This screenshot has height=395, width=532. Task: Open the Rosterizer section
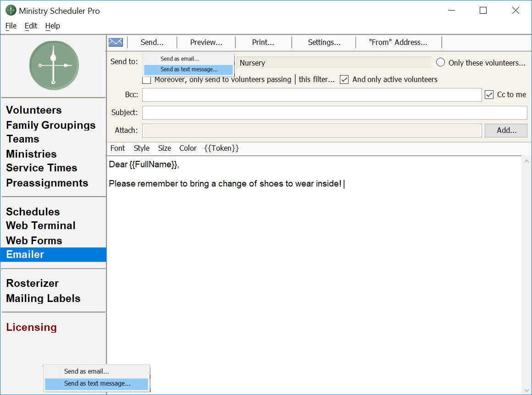(x=33, y=283)
